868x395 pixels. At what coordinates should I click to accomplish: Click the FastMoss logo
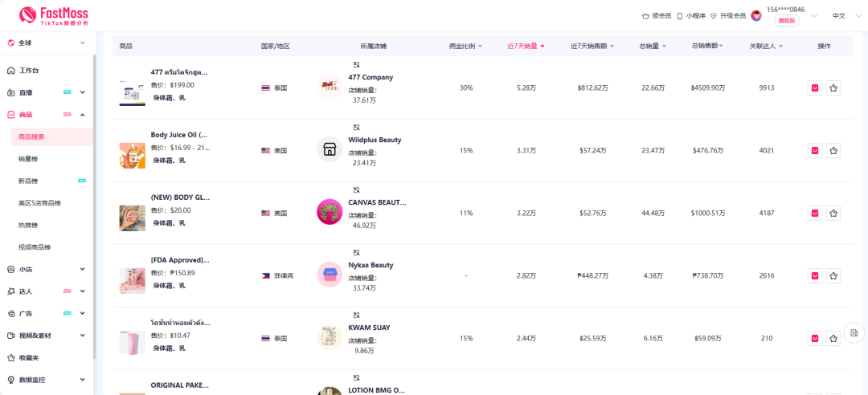pos(53,15)
